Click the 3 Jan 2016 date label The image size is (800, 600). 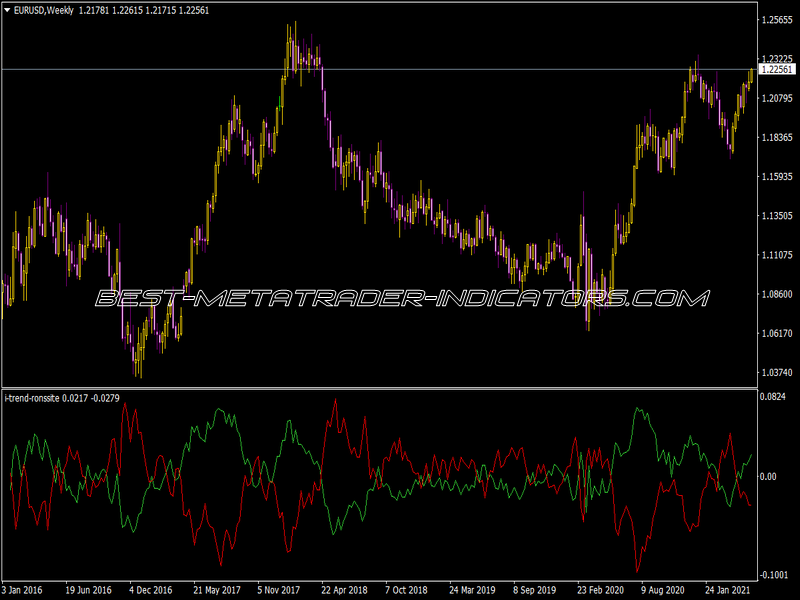pos(22,590)
